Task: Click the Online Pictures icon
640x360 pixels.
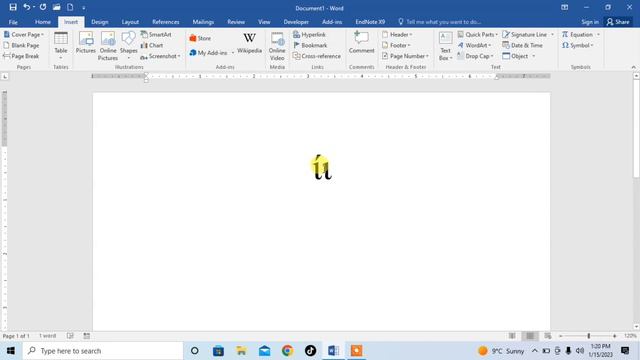Action: 108,46
